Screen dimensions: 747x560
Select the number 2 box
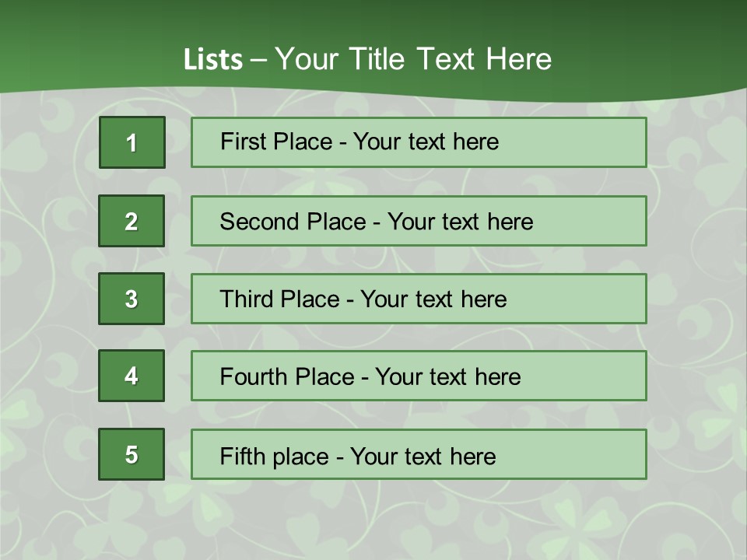[132, 221]
